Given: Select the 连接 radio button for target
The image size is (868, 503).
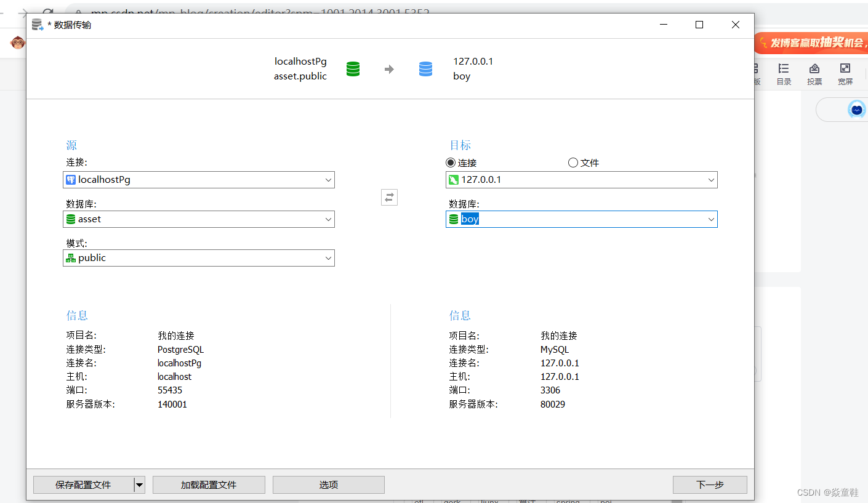Looking at the screenshot, I should pyautogui.click(x=451, y=163).
